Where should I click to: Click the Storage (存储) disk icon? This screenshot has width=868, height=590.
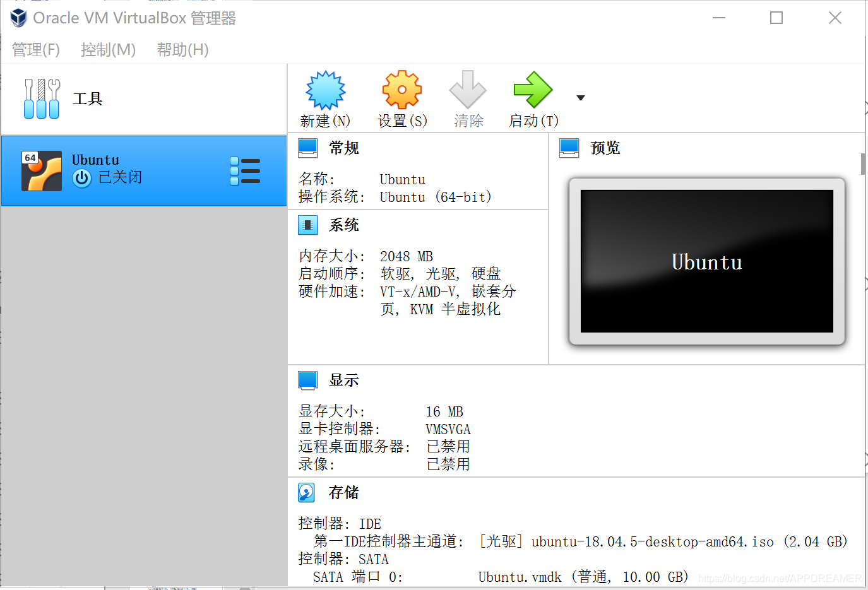(x=307, y=493)
